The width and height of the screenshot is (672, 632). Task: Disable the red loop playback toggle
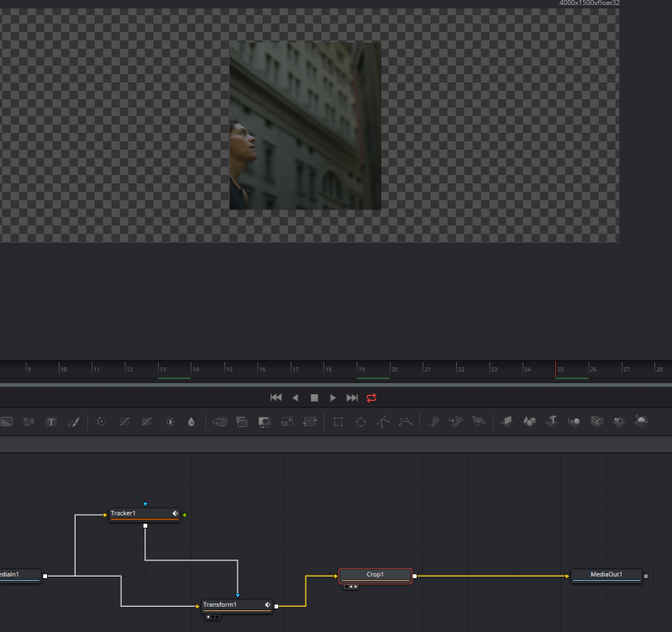371,398
